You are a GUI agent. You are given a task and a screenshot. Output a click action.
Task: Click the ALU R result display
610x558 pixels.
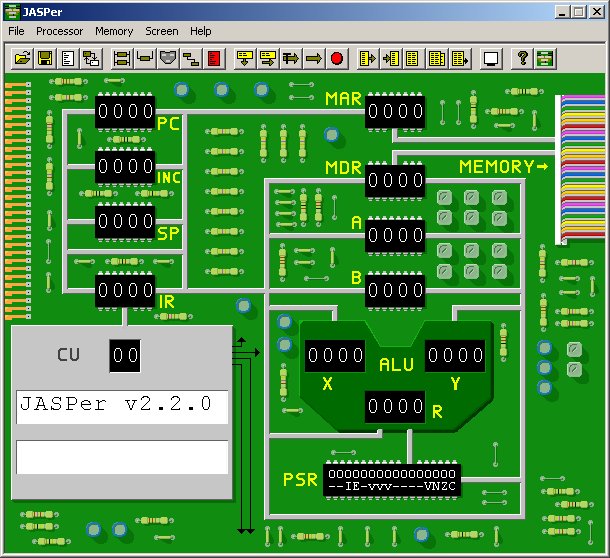pyautogui.click(x=395, y=407)
